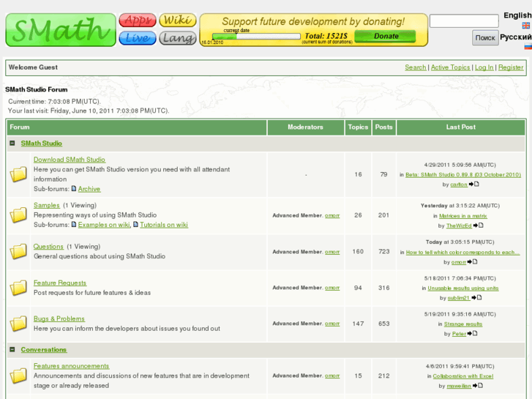
Task: Click the Поиск search button
Action: point(485,37)
